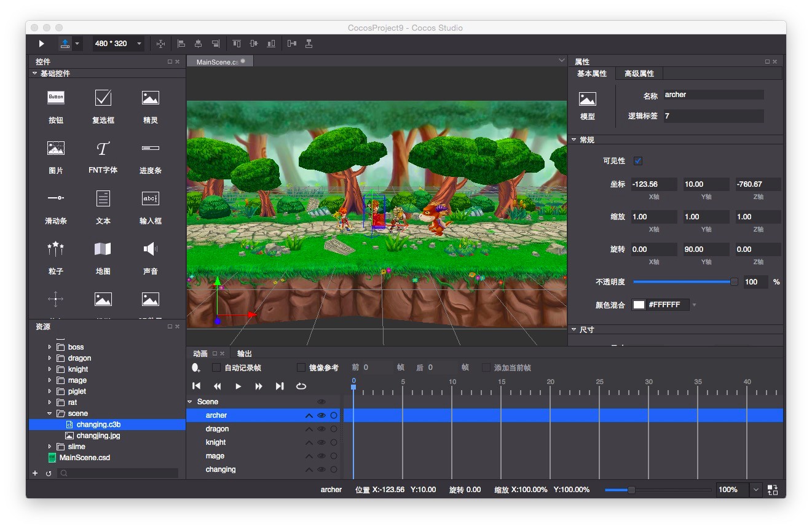Click the Play preview button in the top toolbar

tap(41, 44)
